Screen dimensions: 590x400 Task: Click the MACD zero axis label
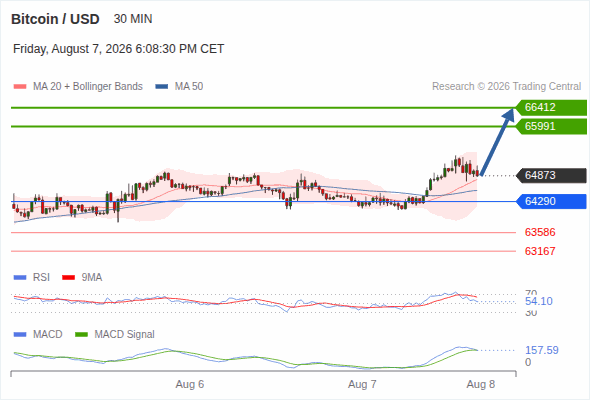pos(528,362)
